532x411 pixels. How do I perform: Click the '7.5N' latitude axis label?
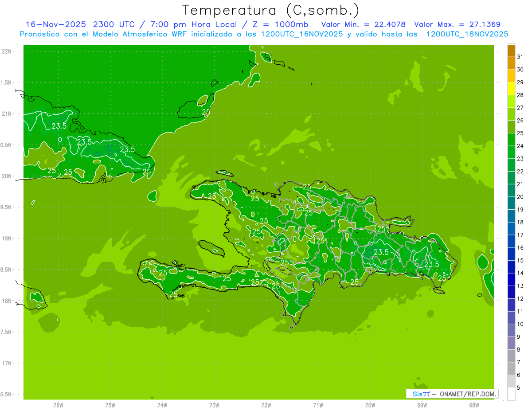7,332
